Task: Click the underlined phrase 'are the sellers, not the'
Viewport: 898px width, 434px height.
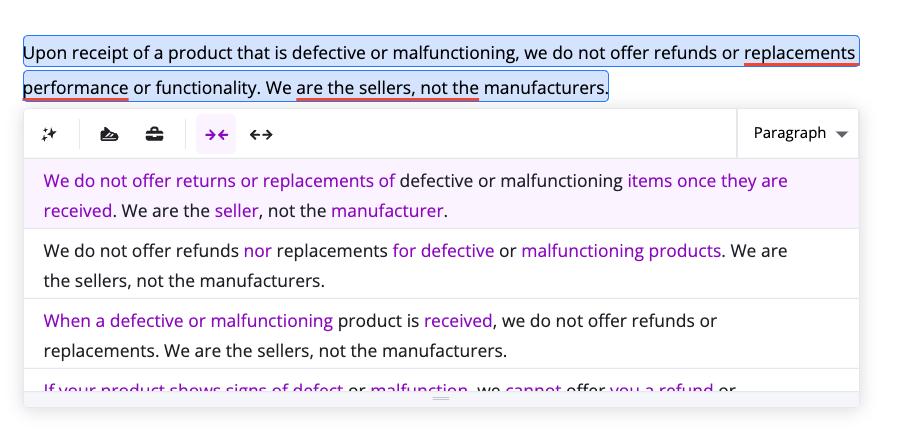Action: (387, 88)
